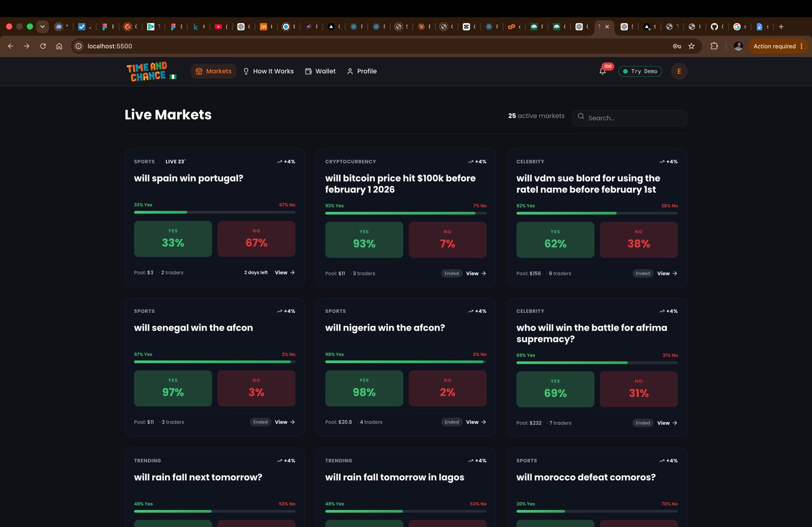Pick YES 98% on Nigeria afcon market

click(364, 389)
